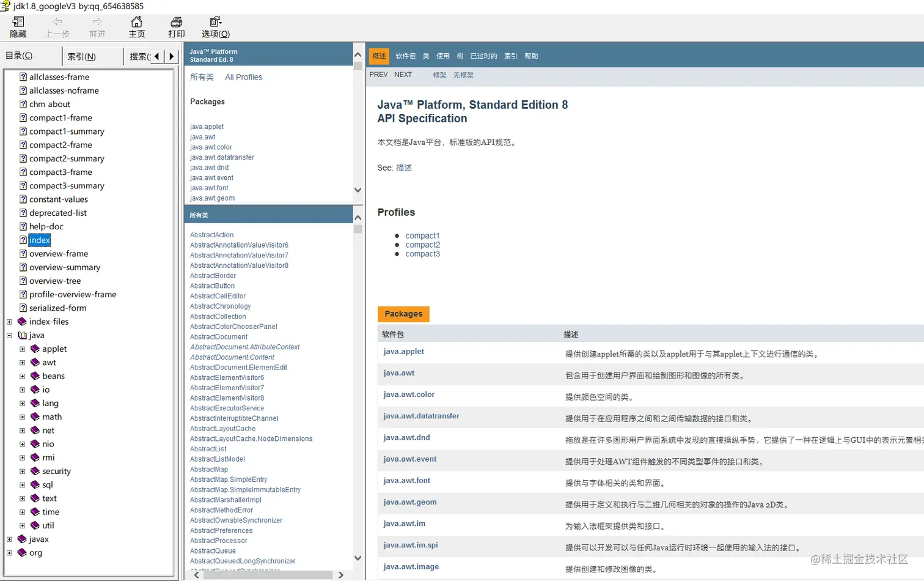
Task: Open the AbstractButton class link
Action: pos(212,286)
